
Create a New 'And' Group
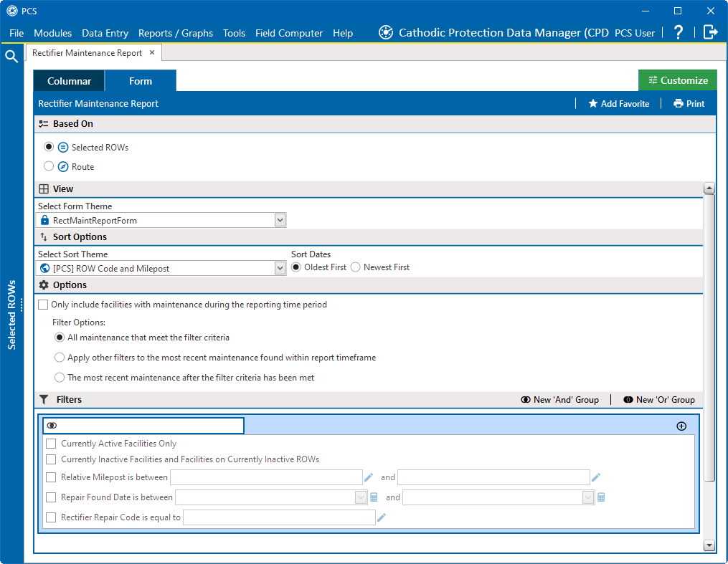[x=560, y=399]
